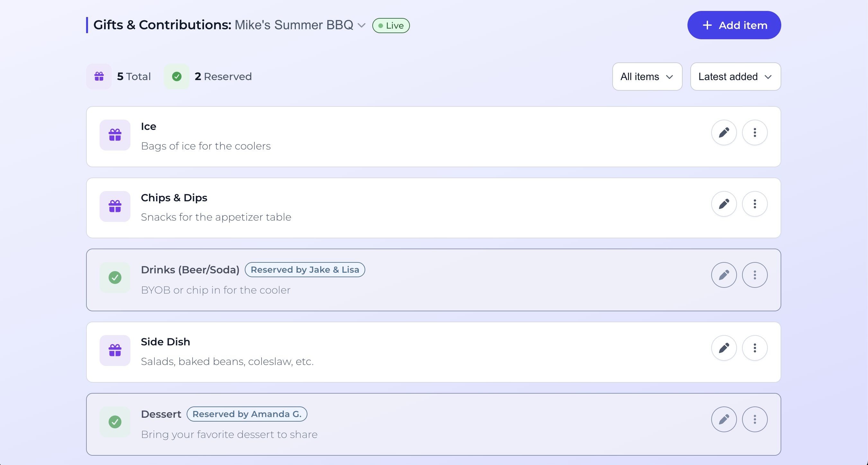The height and width of the screenshot is (465, 868).
Task: Edit the Chips & Dips item
Action: 724,204
